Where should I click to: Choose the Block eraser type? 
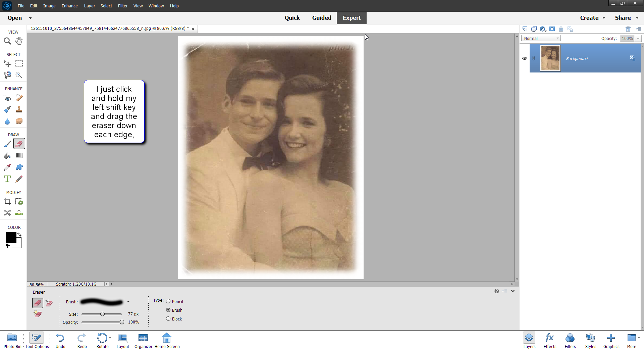[168, 318]
